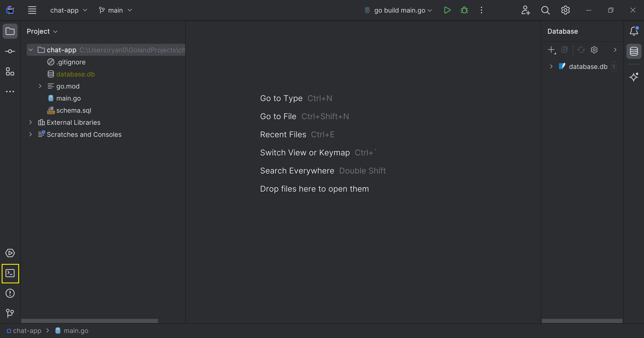Expand the External Libraries node
This screenshot has width=644, height=338.
coord(31,123)
